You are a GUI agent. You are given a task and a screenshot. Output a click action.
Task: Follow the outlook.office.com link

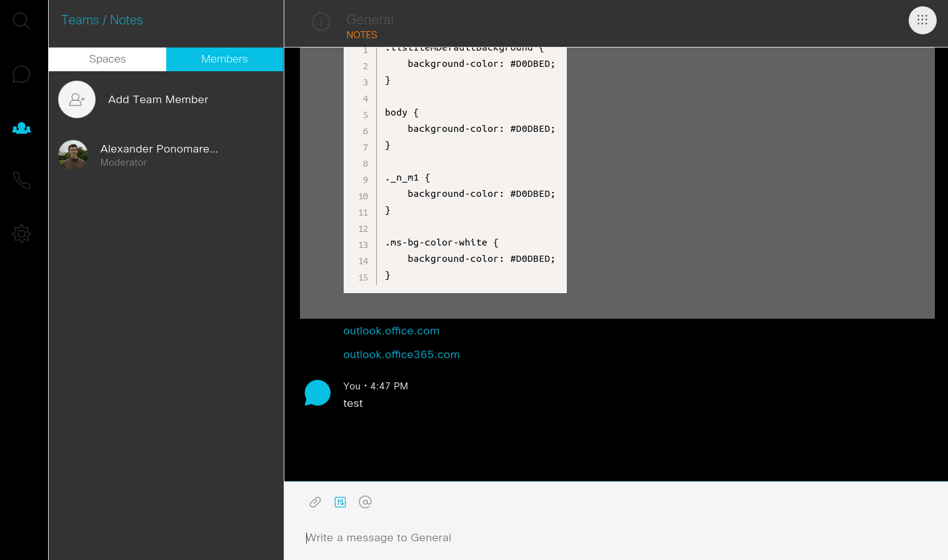391,331
